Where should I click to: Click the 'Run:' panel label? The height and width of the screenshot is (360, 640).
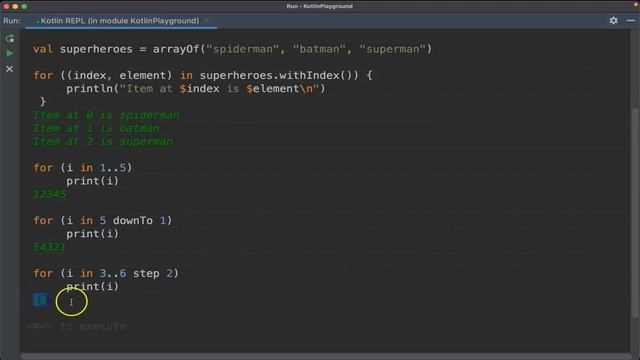12,21
